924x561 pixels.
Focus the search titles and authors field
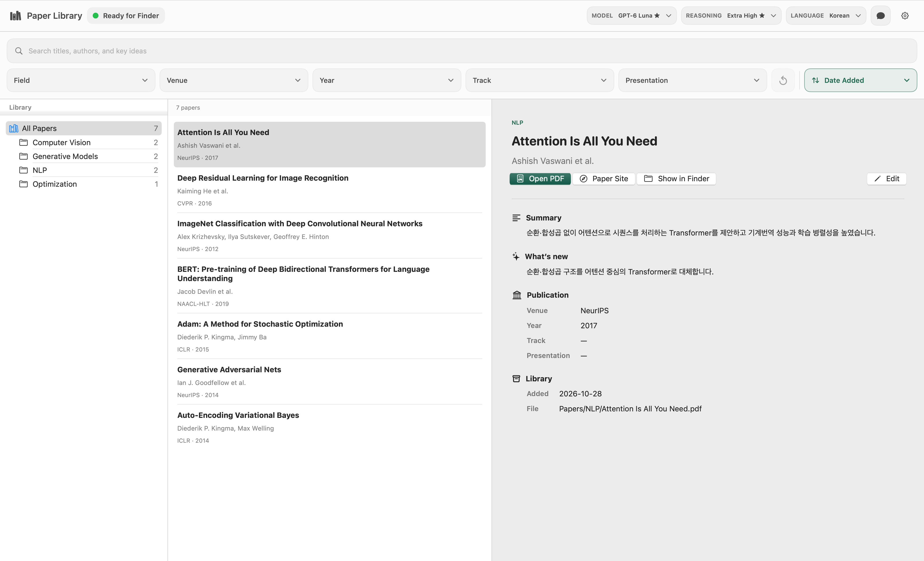462,51
